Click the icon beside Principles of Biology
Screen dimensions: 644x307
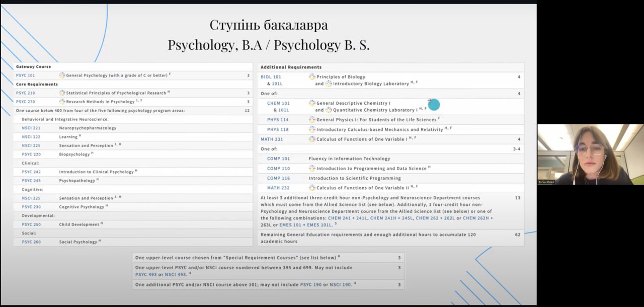tap(312, 77)
